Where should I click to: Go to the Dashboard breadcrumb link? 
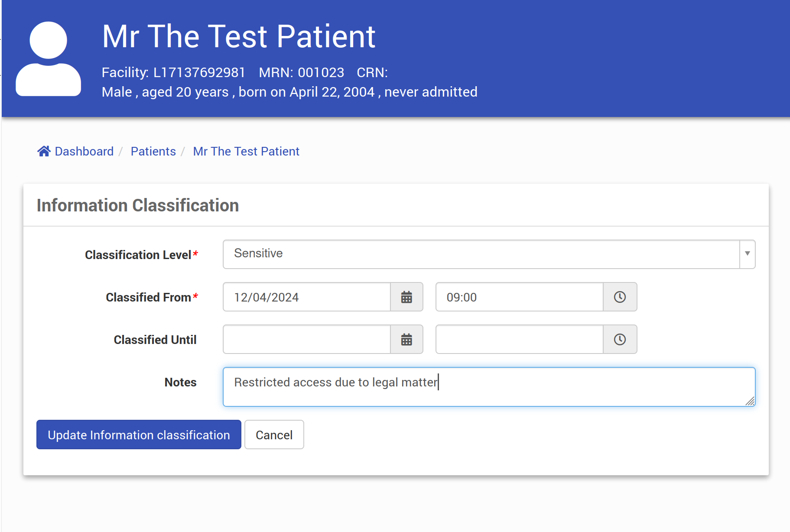tap(84, 151)
